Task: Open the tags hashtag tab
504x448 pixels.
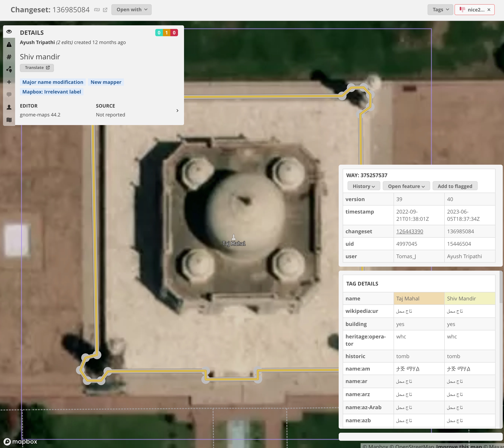Action: tap(9, 57)
